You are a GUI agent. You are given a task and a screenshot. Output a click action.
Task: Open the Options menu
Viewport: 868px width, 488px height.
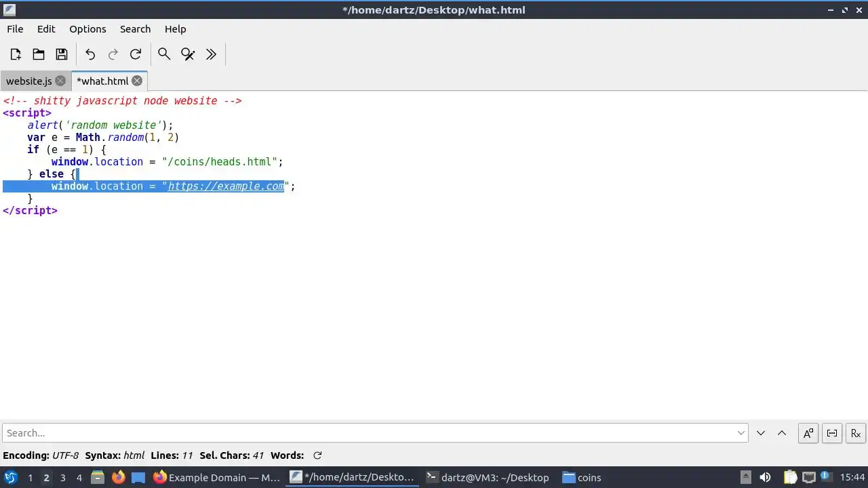tap(87, 29)
